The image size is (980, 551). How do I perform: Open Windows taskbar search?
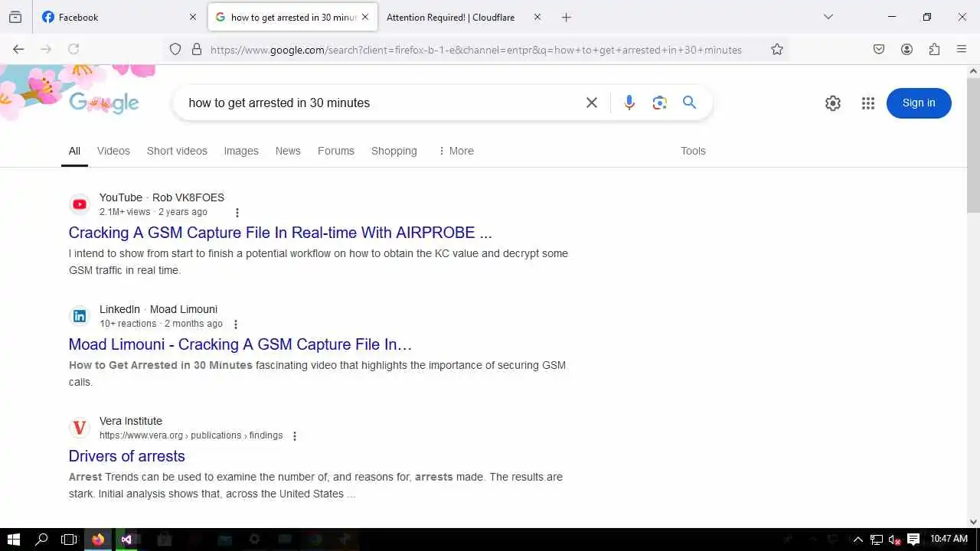tap(41, 540)
